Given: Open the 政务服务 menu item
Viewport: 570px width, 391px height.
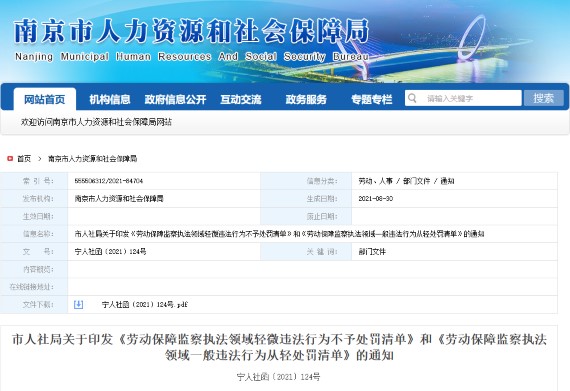Looking at the screenshot, I should (306, 99).
